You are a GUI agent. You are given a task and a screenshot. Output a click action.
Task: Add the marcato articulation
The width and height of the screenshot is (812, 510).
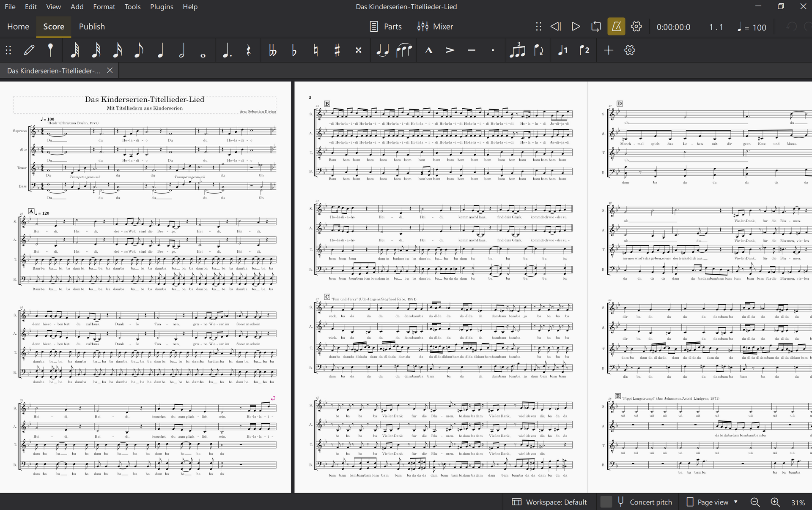coord(428,50)
